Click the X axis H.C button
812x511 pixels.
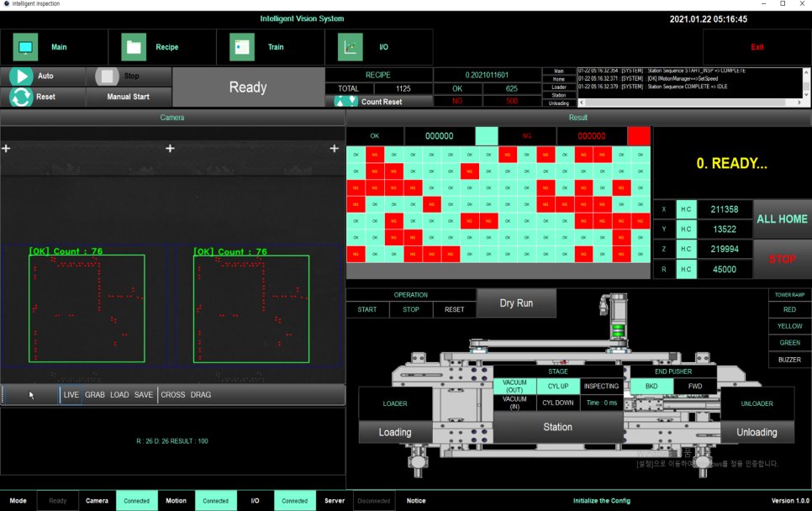pos(686,209)
